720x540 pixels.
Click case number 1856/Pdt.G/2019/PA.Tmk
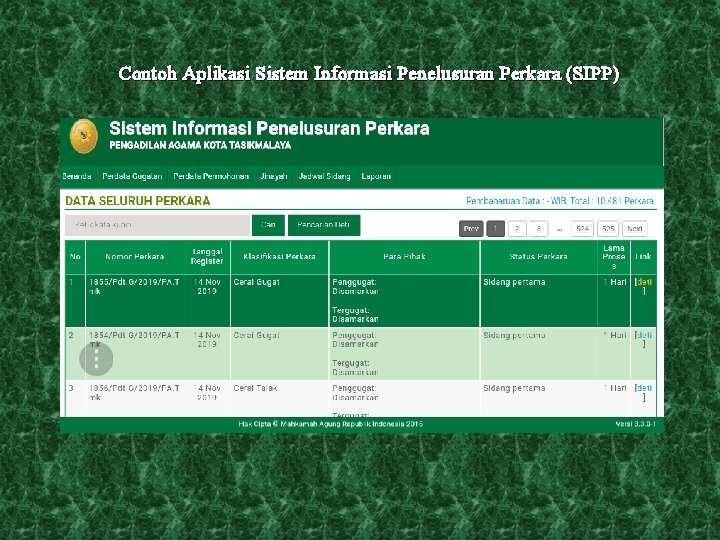tap(134, 393)
